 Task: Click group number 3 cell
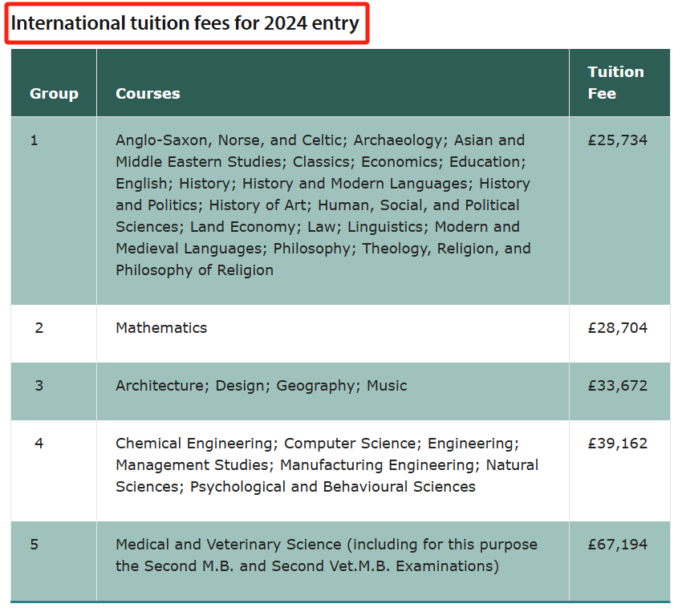(x=54, y=391)
